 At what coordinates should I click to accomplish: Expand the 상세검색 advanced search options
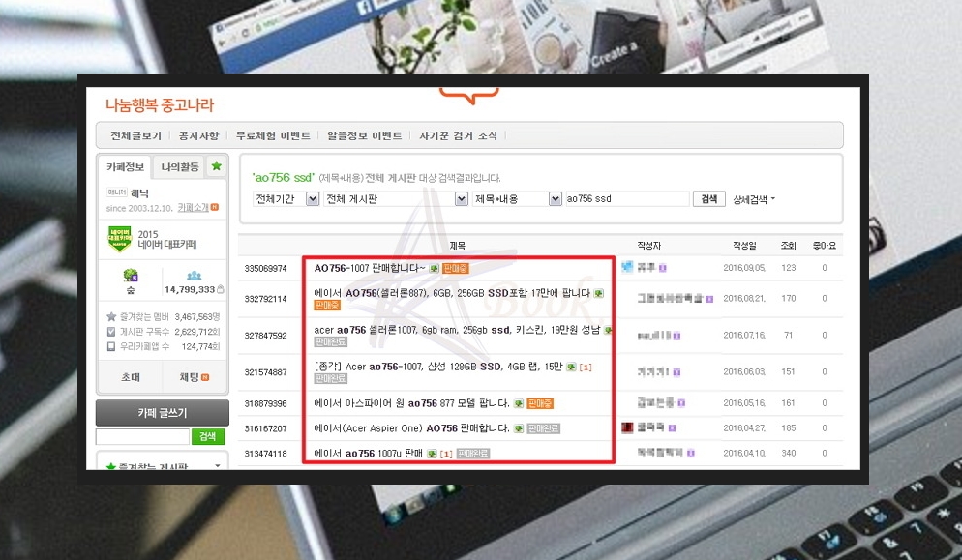click(x=754, y=199)
